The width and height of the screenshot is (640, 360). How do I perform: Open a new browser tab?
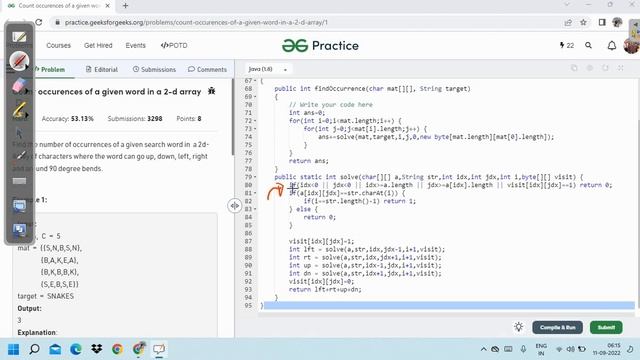pyautogui.click(x=125, y=6)
